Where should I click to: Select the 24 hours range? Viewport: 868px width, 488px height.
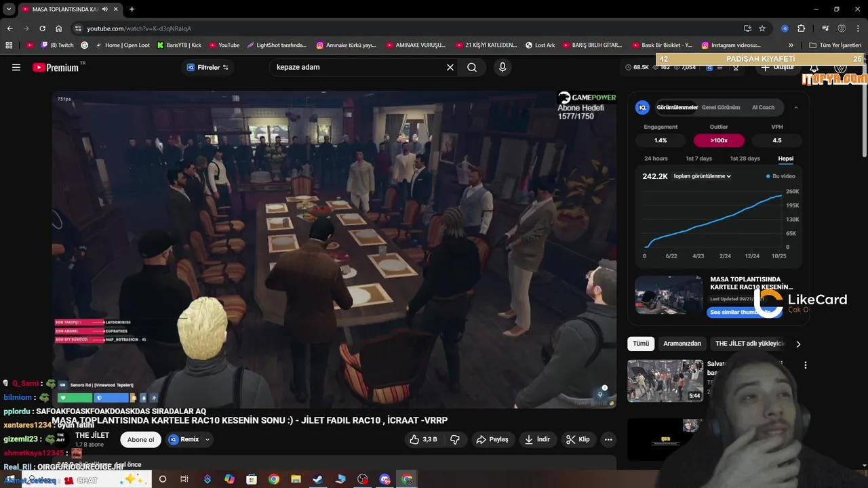coord(656,159)
